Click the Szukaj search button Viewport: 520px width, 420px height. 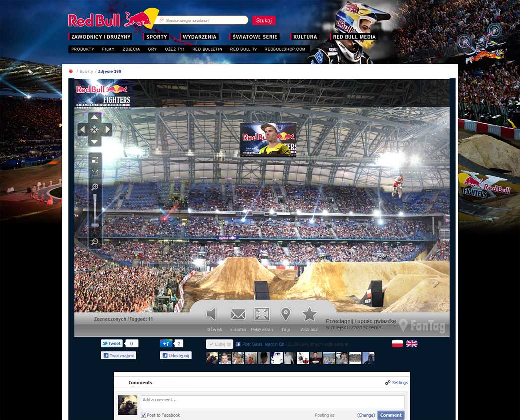click(x=263, y=20)
